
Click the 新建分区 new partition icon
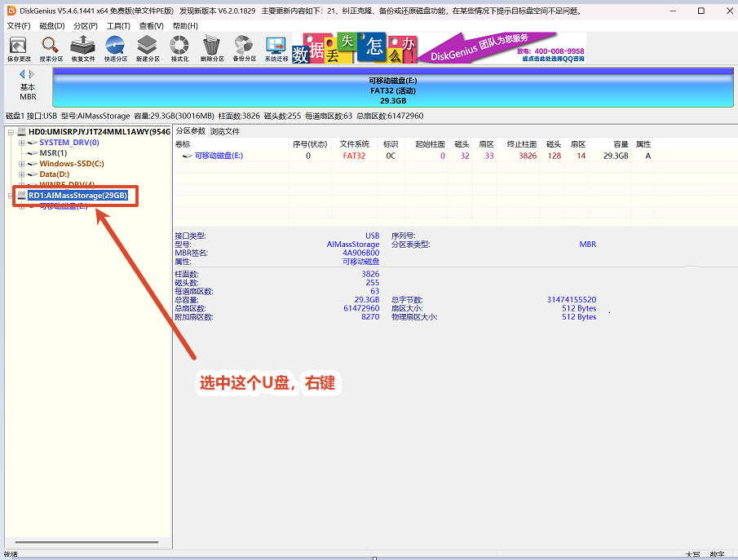pos(148,49)
